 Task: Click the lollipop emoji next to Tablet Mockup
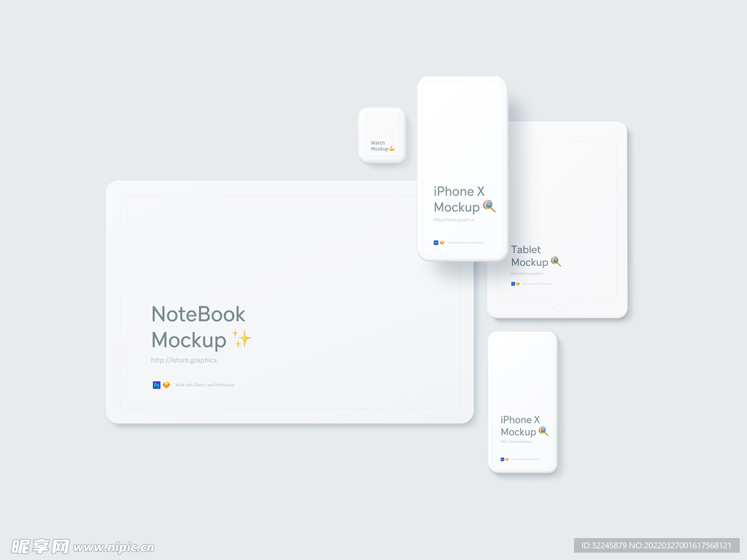coord(555,262)
